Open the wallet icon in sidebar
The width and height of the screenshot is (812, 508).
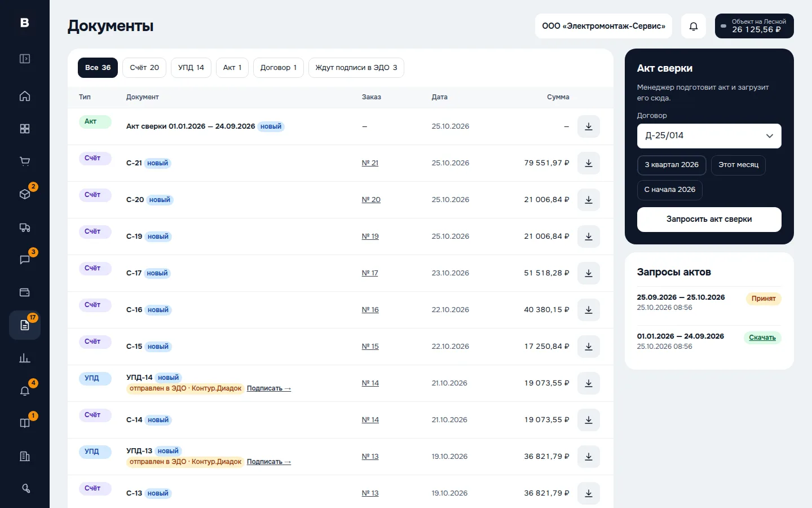coord(25,292)
